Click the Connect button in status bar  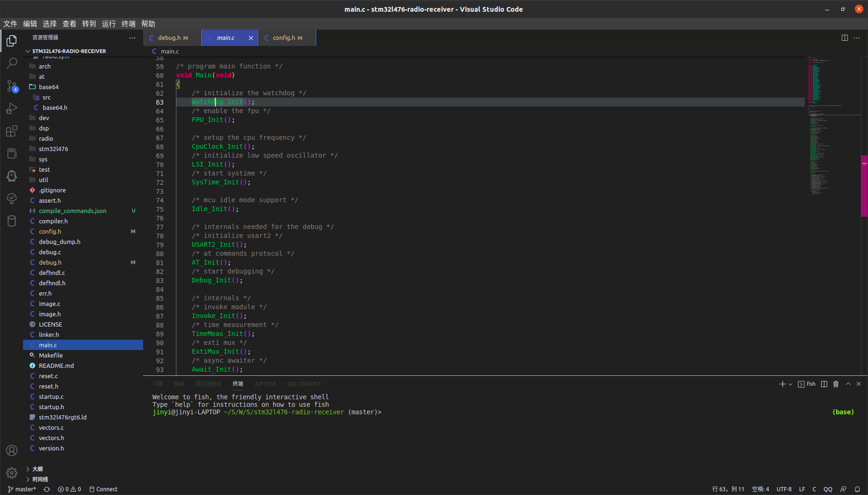pyautogui.click(x=103, y=489)
